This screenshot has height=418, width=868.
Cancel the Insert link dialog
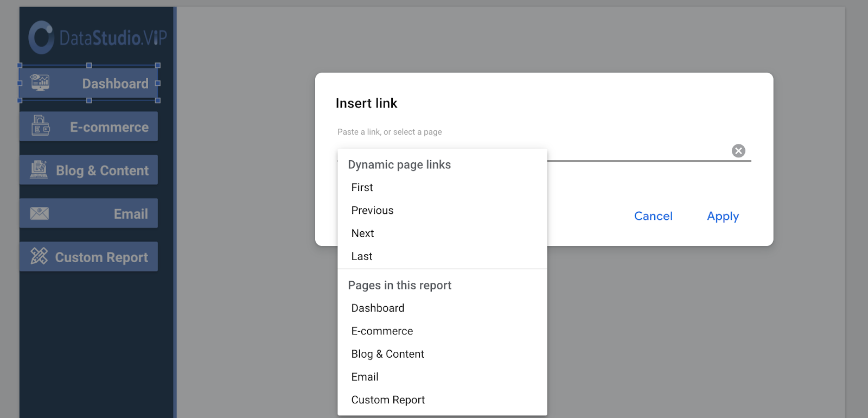(653, 216)
